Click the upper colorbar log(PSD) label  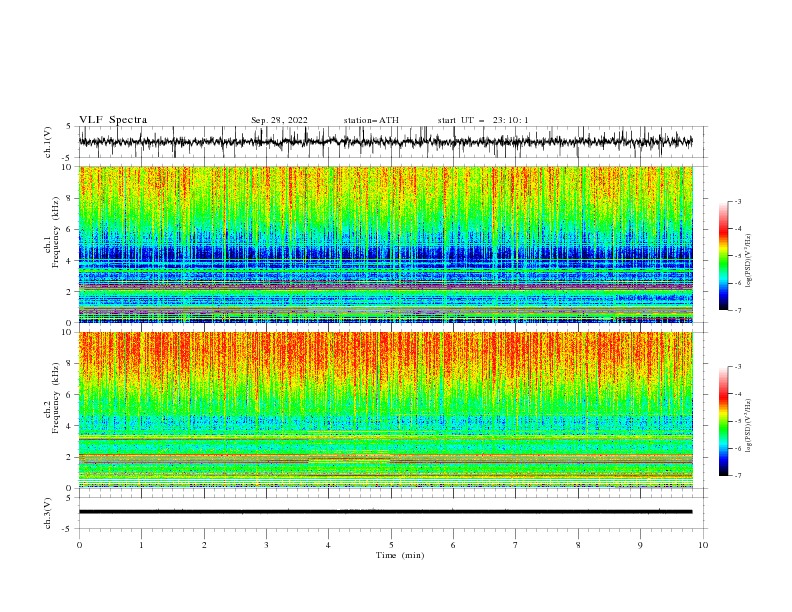click(748, 261)
